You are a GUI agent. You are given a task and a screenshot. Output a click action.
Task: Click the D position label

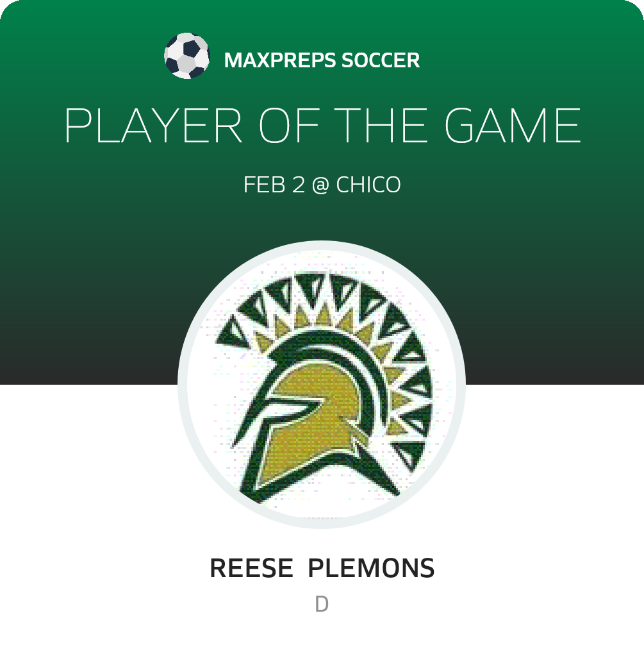[x=322, y=605]
